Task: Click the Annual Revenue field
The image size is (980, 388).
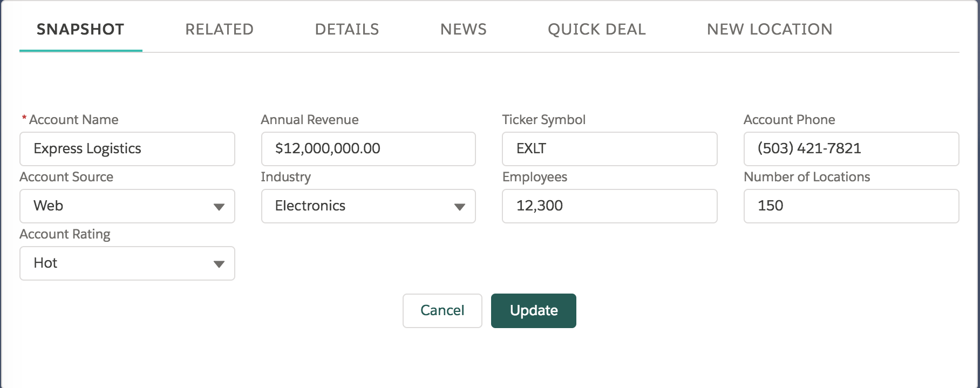Action: pos(368,149)
